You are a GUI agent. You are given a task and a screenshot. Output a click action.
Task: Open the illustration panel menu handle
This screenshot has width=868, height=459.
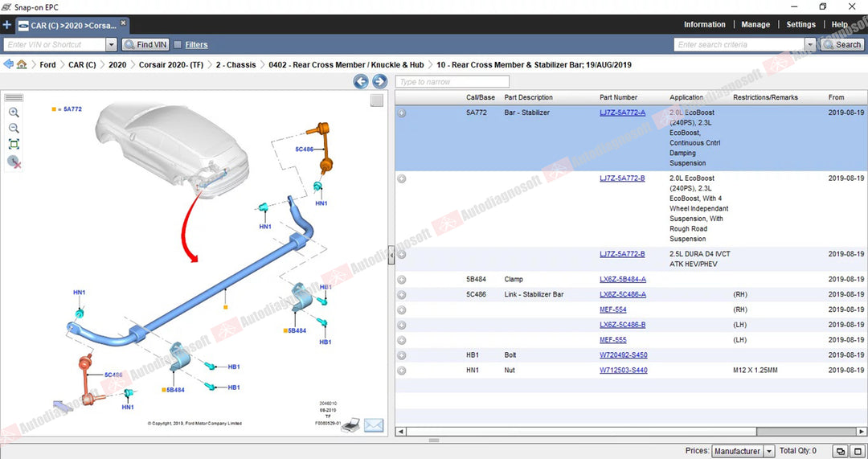(14, 98)
